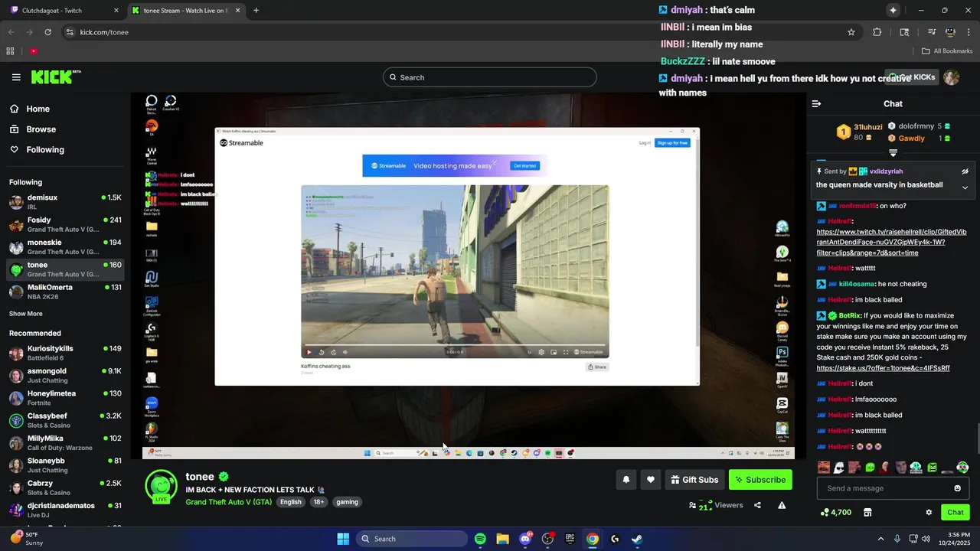980x551 pixels.
Task: Click tonee's live avatar
Action: click(161, 487)
